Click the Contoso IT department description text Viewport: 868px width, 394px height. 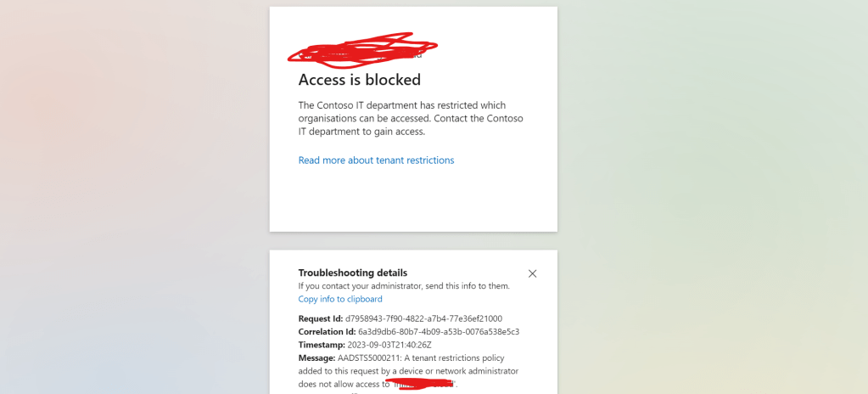click(x=410, y=118)
